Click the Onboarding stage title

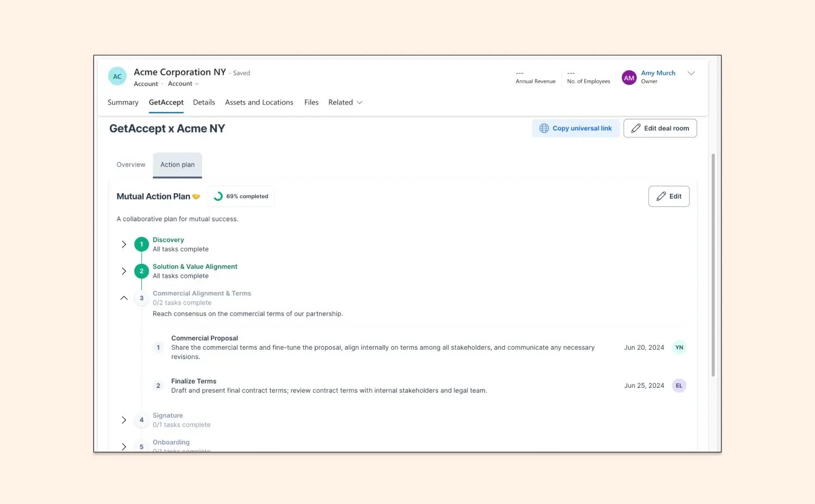coord(171,442)
